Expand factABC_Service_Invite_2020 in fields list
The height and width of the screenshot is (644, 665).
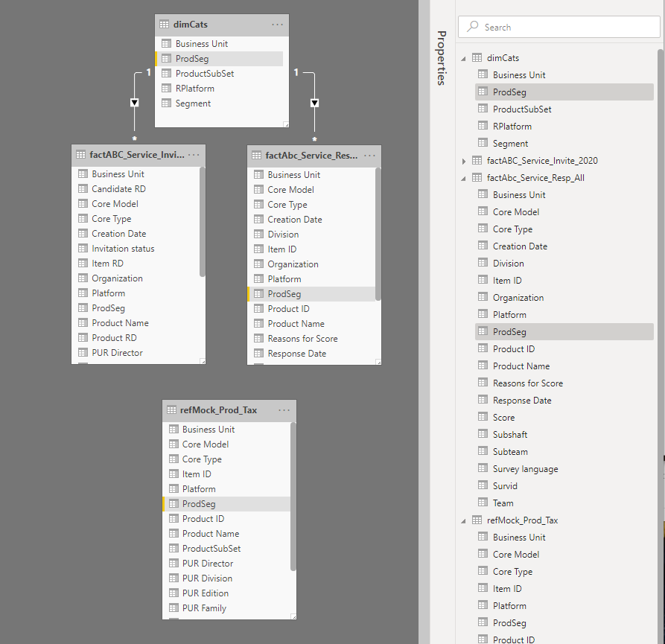point(465,161)
